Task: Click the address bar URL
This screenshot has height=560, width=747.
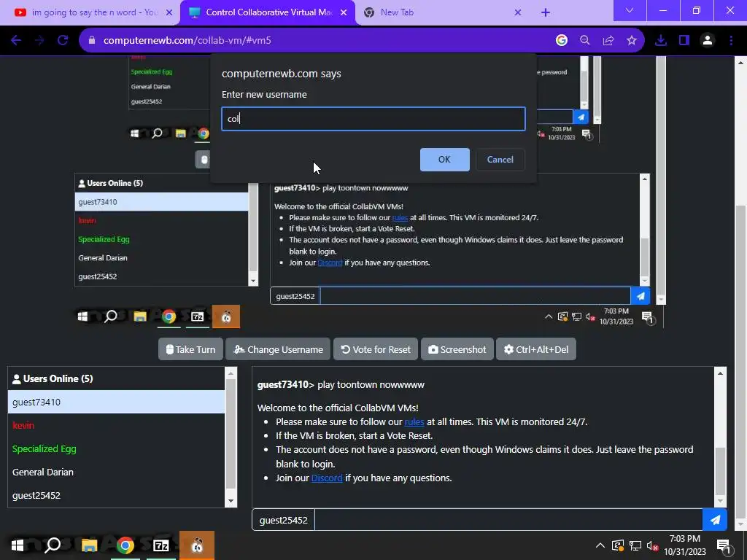Action: tap(187, 41)
